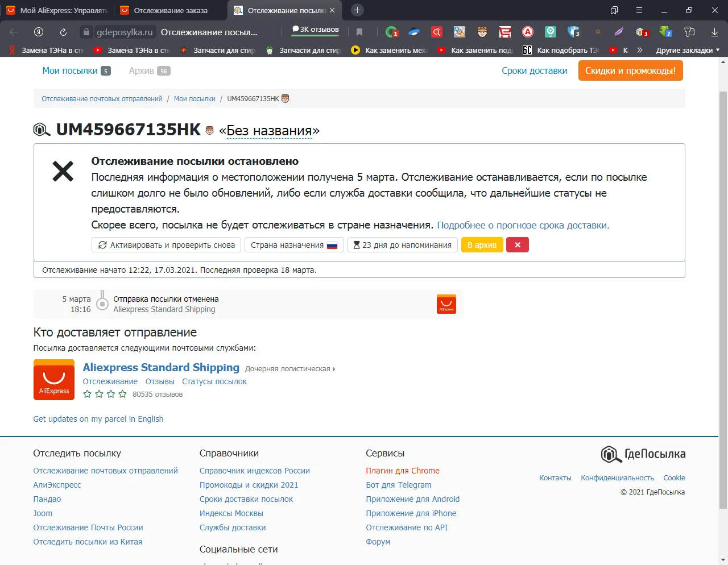Click the red square E extension icon

505,32
